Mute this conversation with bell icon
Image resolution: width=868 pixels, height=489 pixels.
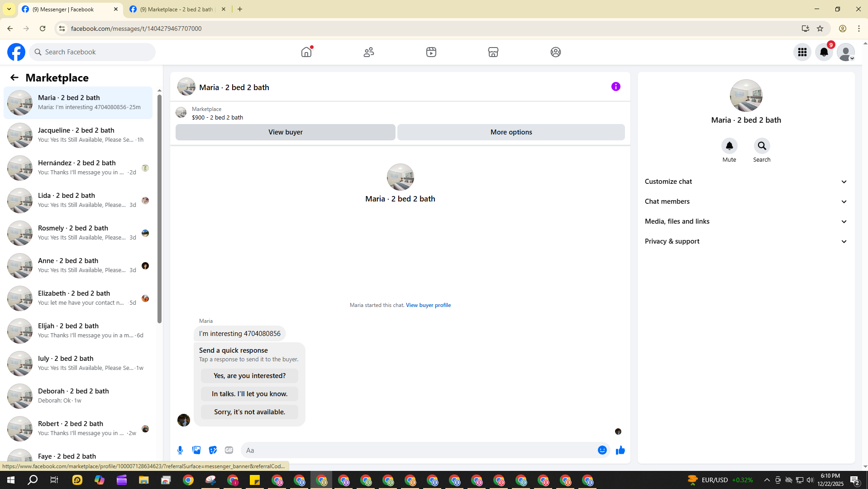click(730, 146)
